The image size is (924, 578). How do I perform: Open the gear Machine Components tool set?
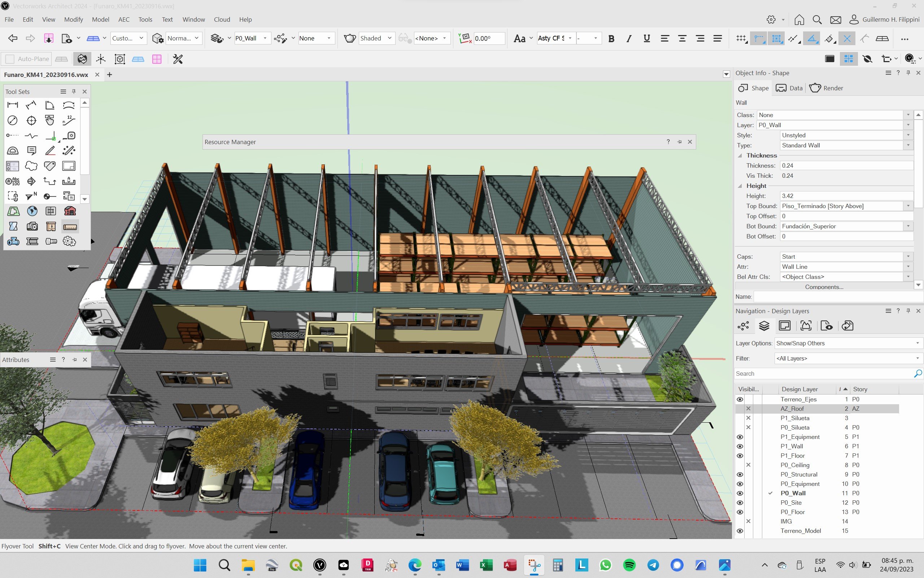70,241
